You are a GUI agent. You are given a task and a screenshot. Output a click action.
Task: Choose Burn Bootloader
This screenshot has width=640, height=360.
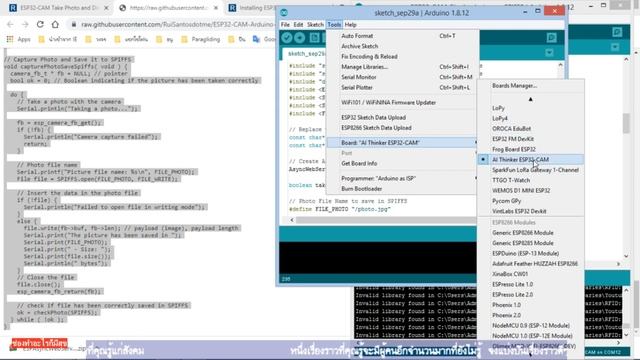point(402,189)
